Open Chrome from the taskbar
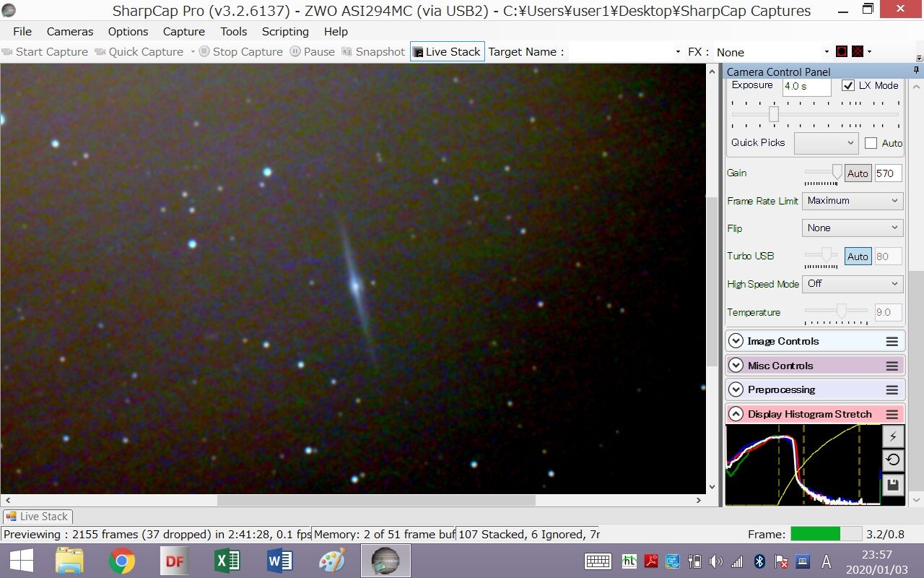 121,561
